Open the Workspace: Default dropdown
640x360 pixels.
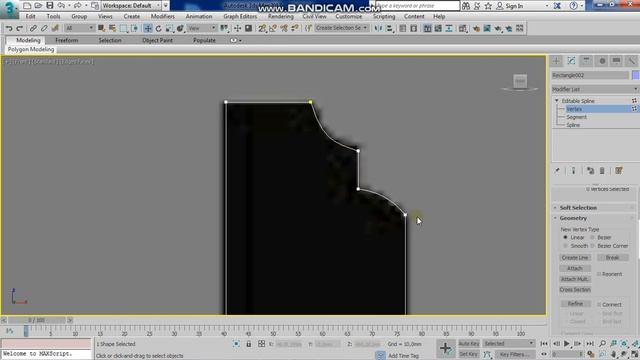click(130, 5)
